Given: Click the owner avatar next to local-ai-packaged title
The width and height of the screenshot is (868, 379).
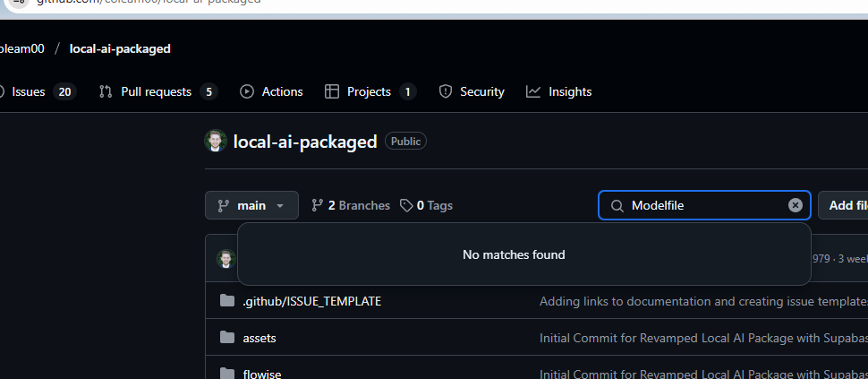Looking at the screenshot, I should coord(216,142).
